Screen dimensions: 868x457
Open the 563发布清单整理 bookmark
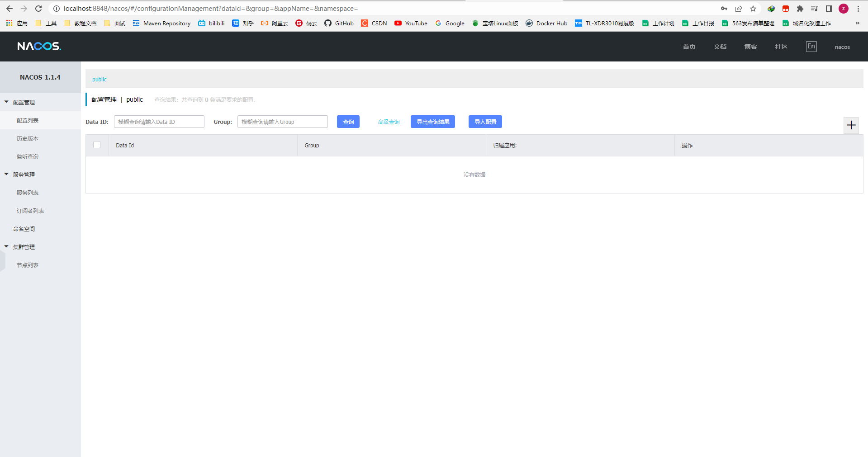[748, 23]
